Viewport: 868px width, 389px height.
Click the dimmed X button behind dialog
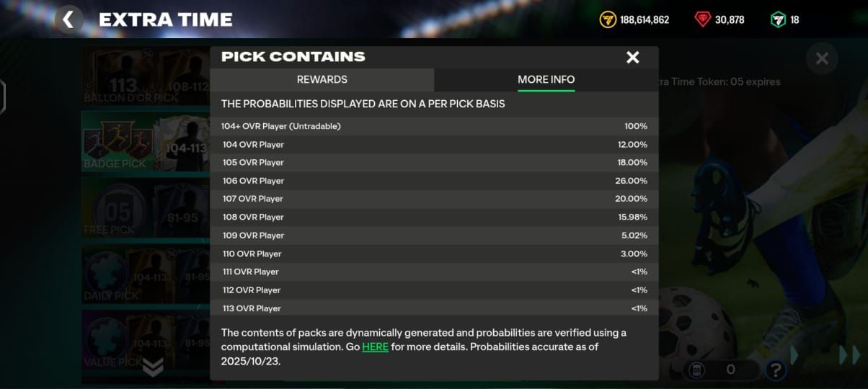pos(822,58)
